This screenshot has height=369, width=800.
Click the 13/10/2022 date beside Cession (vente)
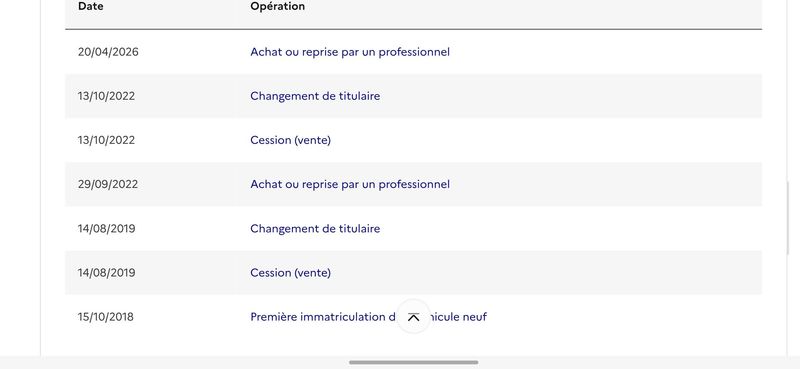[107, 140]
